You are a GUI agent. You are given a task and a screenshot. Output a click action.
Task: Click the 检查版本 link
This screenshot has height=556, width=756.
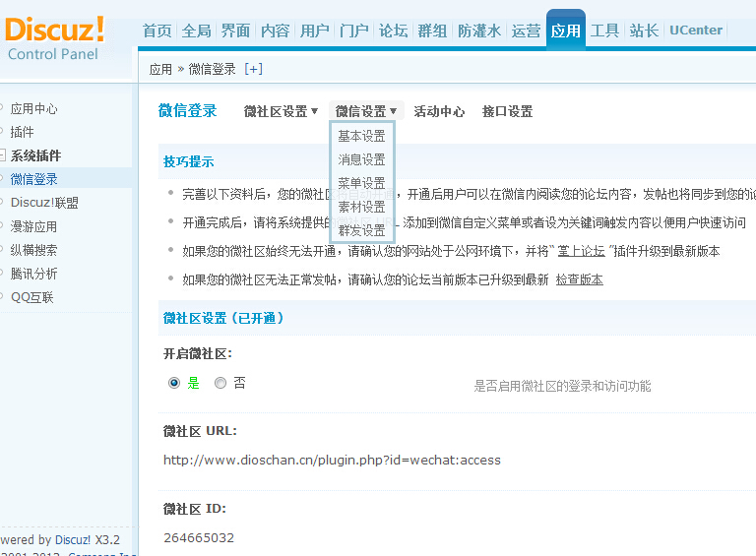pos(579,279)
